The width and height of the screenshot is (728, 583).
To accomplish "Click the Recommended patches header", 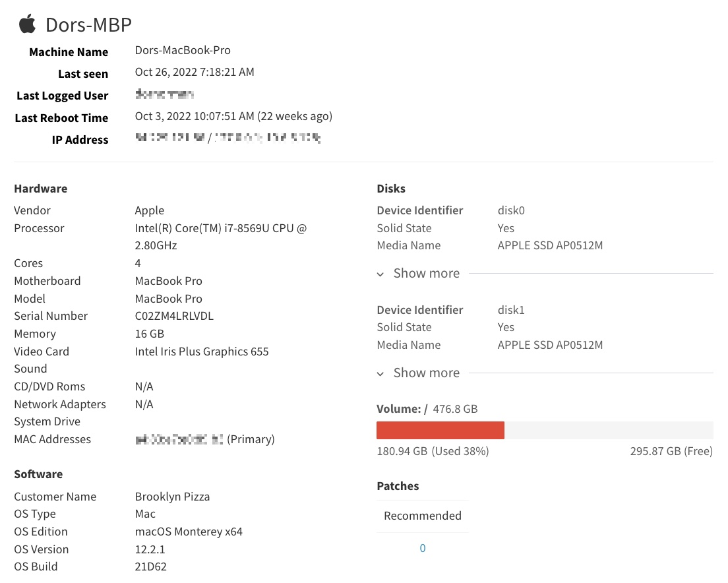I will [x=423, y=516].
